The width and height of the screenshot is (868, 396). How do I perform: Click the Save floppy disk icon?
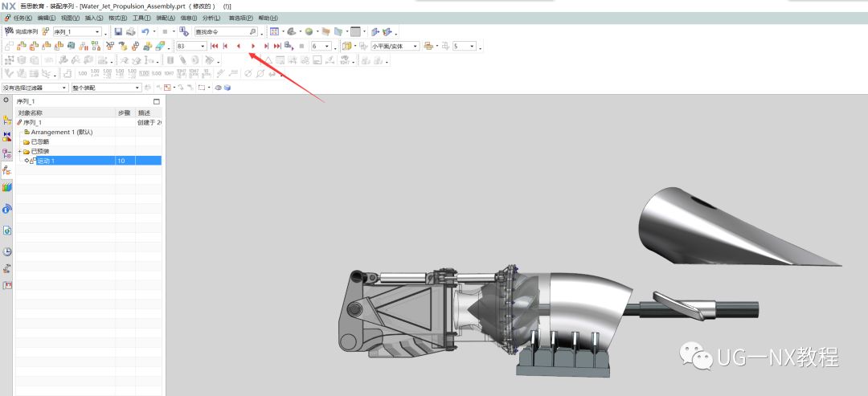pos(118,31)
